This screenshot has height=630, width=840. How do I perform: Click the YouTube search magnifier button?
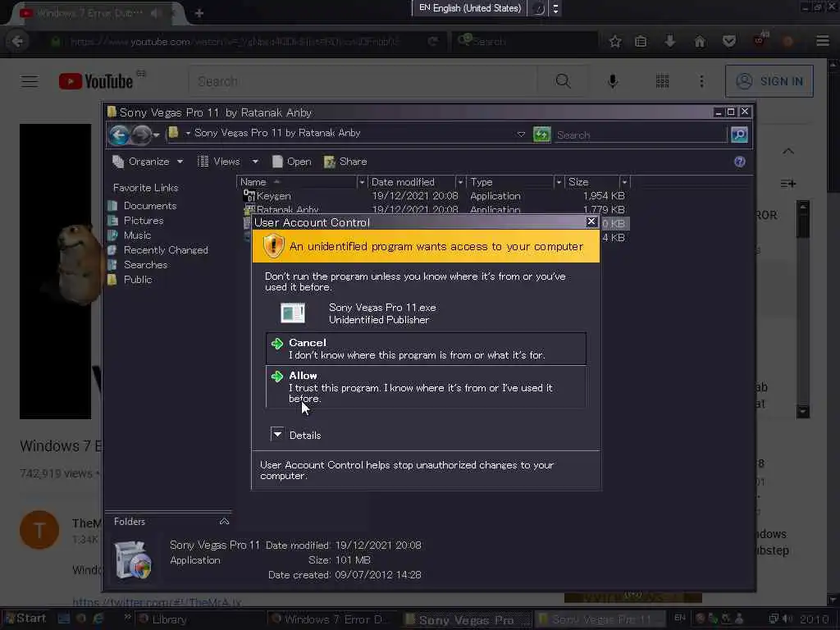point(563,81)
